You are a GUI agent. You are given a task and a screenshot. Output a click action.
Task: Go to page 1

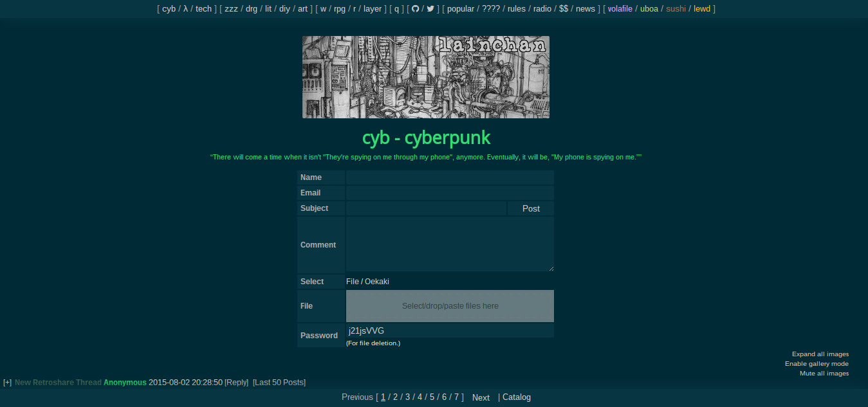[383, 397]
